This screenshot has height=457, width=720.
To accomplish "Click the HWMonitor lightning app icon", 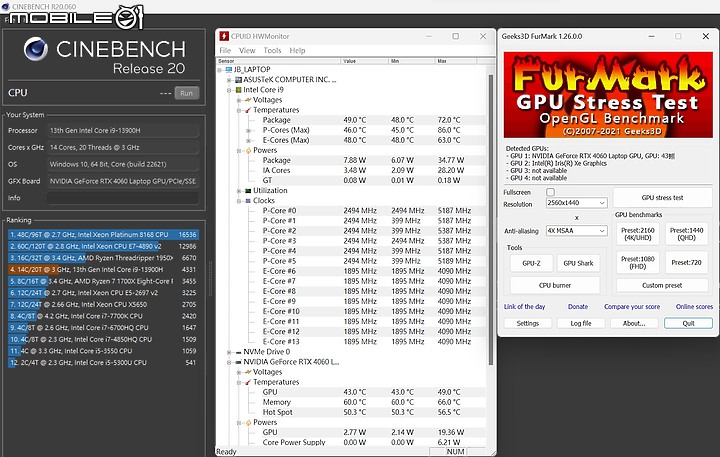I will coord(224,36).
